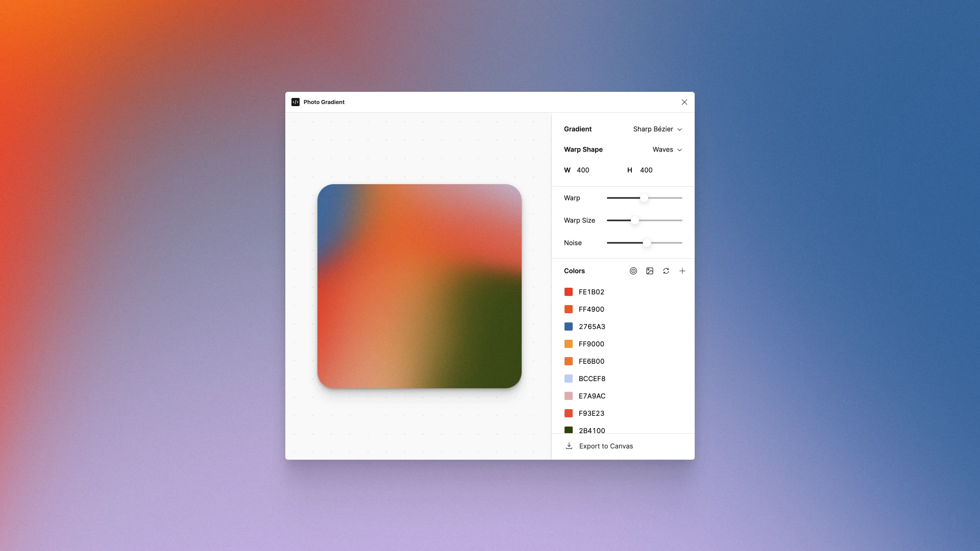Close the Photo Gradient plugin window
This screenshot has width=980, height=551.
684,102
